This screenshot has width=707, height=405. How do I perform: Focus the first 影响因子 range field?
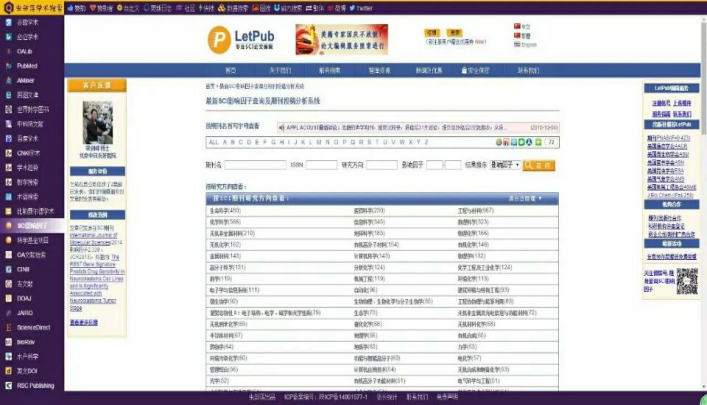click(434, 165)
